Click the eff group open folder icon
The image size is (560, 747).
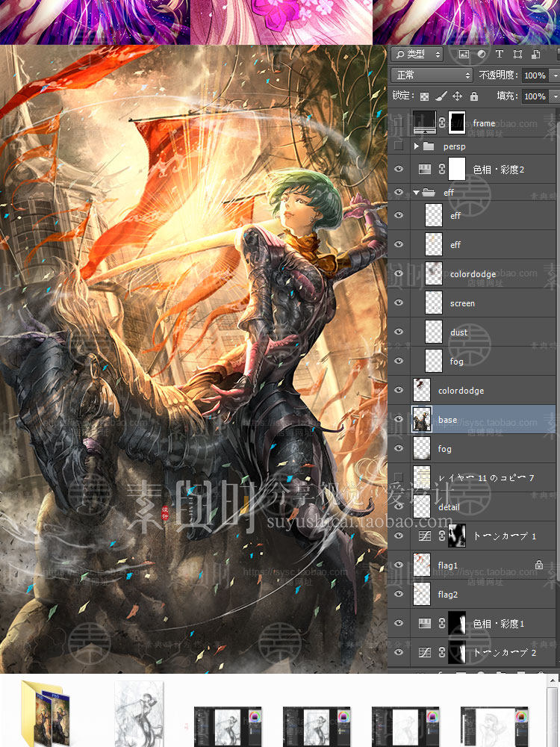(429, 193)
